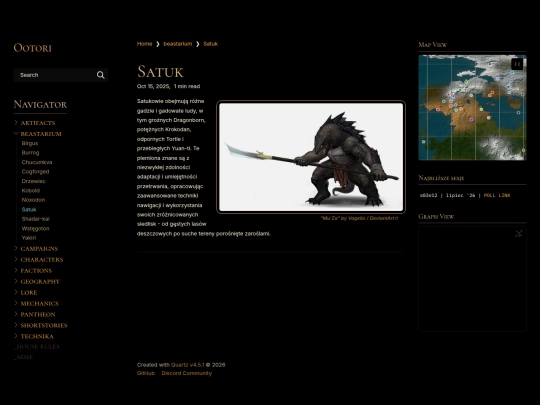Click the Satuk page title
Image resolution: width=540 pixels, height=405 pixels.
(x=160, y=72)
